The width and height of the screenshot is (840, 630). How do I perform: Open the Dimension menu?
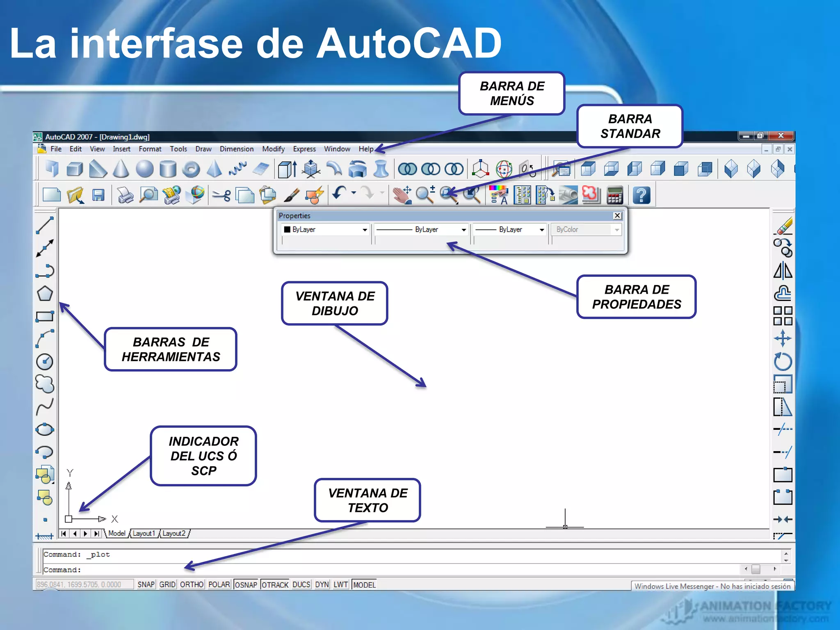237,149
